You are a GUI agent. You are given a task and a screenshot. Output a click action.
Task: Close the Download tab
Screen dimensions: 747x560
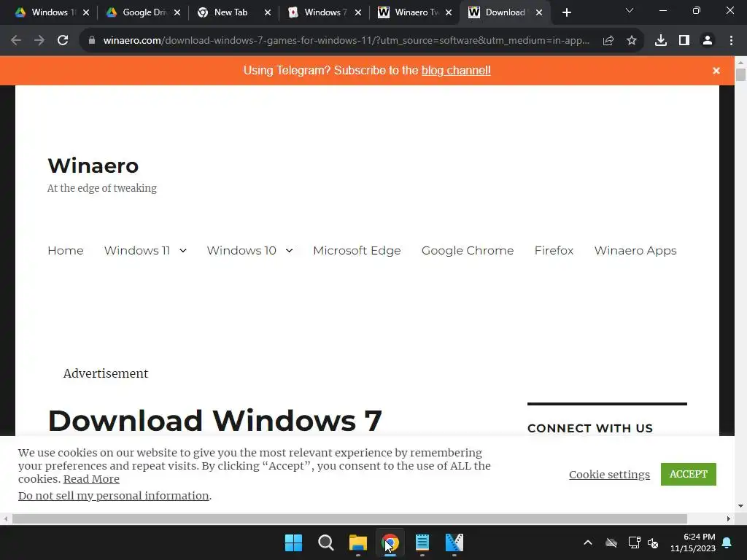(x=539, y=12)
